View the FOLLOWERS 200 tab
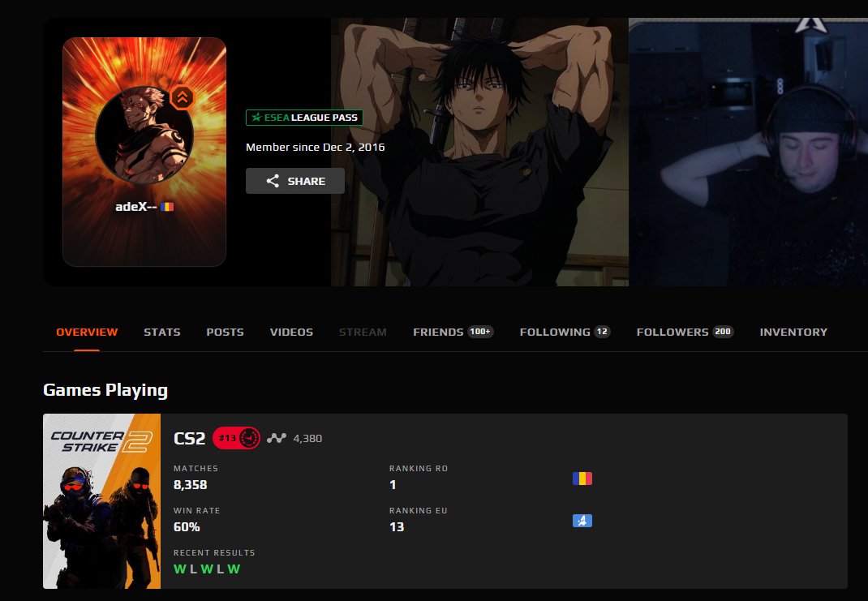 click(685, 332)
